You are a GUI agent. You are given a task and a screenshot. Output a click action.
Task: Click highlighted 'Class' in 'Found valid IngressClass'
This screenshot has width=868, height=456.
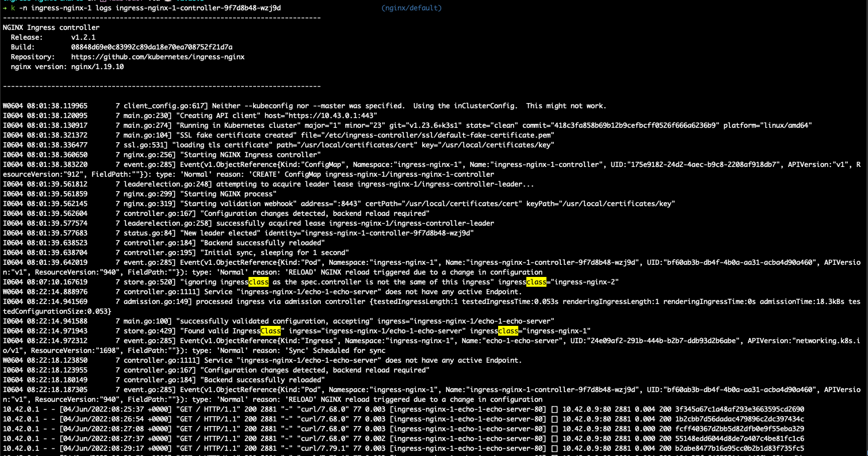[x=270, y=331]
